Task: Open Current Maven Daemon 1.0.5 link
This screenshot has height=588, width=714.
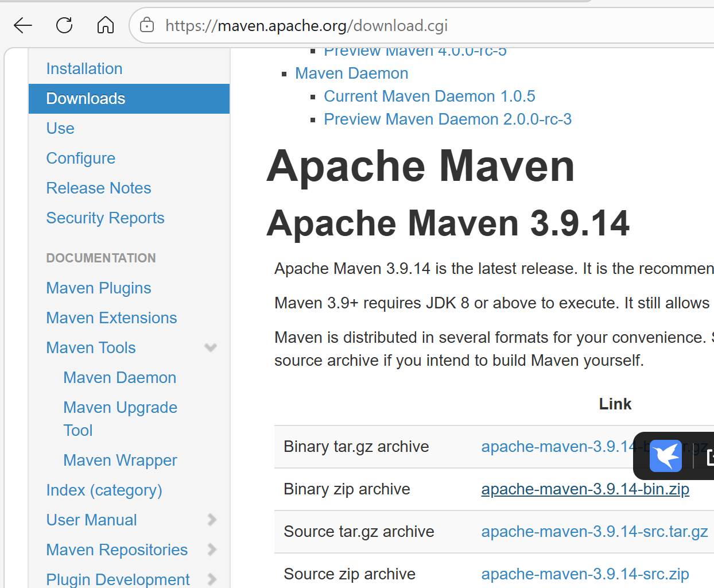Action: pyautogui.click(x=430, y=96)
